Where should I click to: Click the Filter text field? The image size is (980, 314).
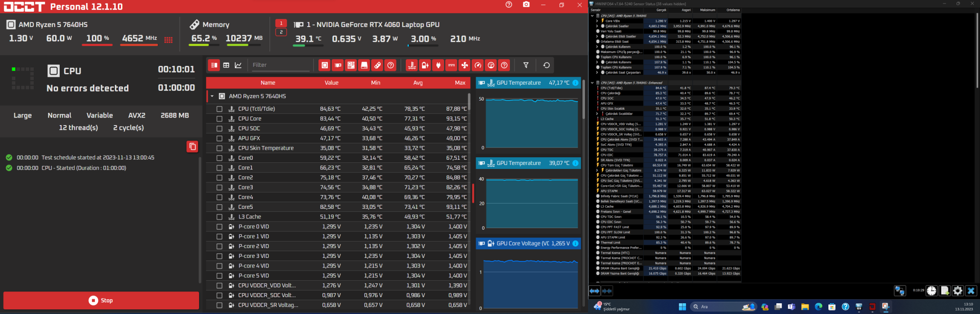(281, 65)
